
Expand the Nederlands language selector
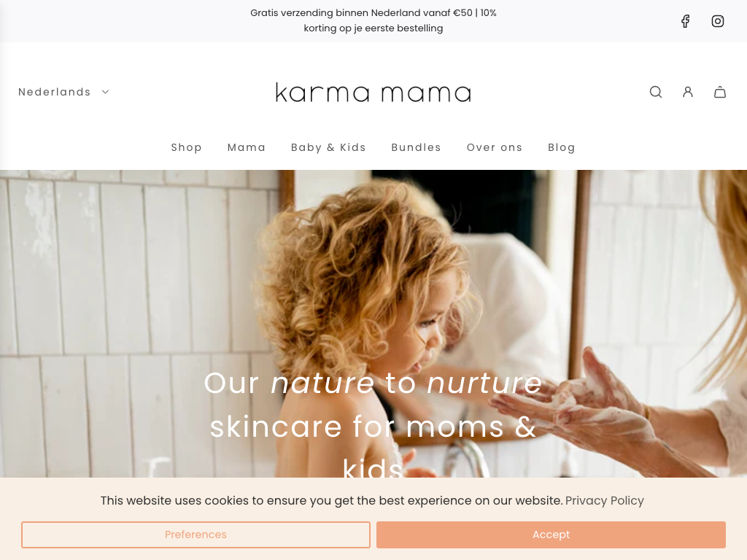[64, 92]
